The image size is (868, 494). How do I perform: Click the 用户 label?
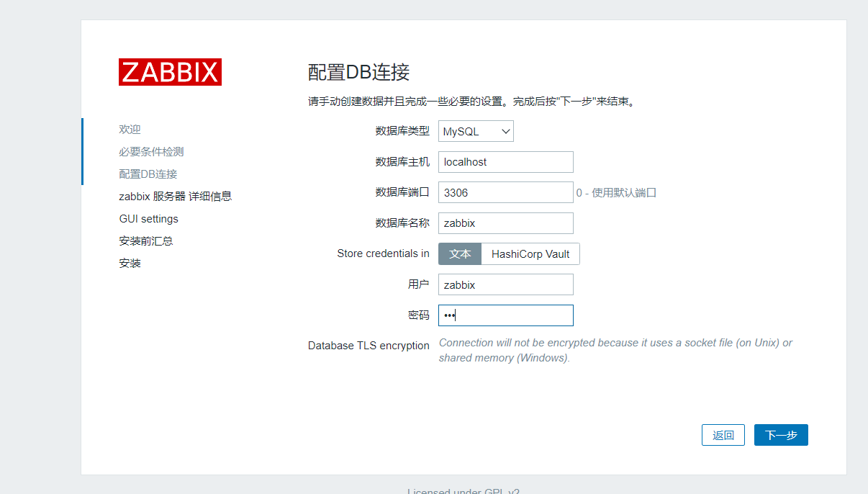[419, 284]
